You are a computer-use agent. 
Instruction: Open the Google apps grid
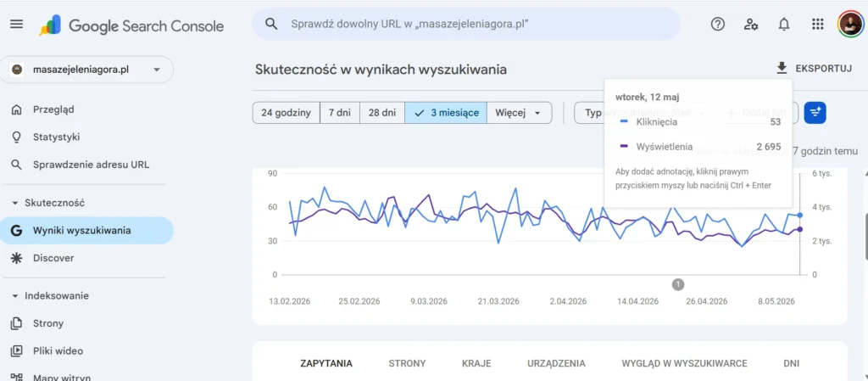(818, 25)
